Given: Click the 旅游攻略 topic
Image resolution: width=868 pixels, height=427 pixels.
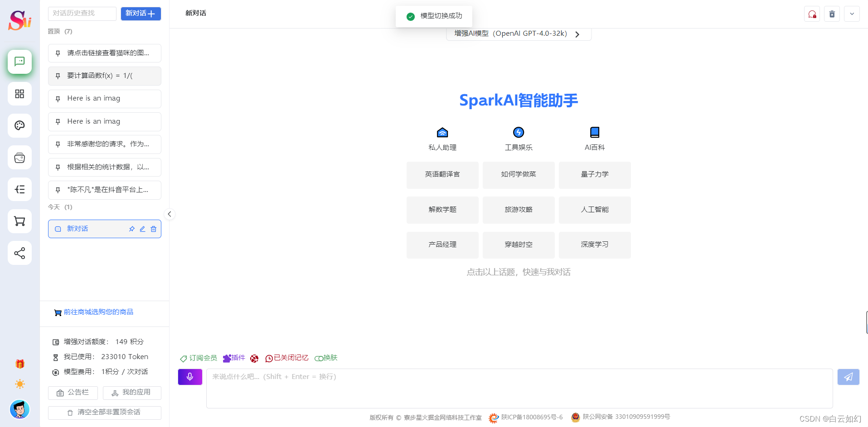Looking at the screenshot, I should point(519,210).
